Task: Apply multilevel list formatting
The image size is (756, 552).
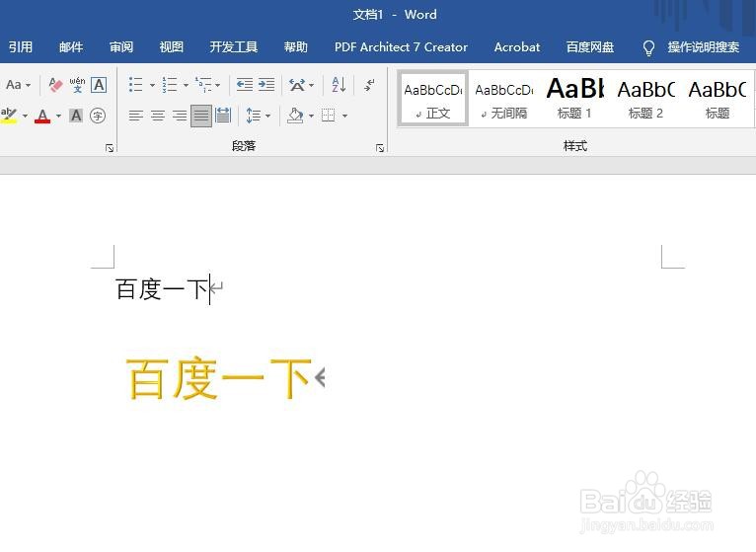Action: click(203, 85)
